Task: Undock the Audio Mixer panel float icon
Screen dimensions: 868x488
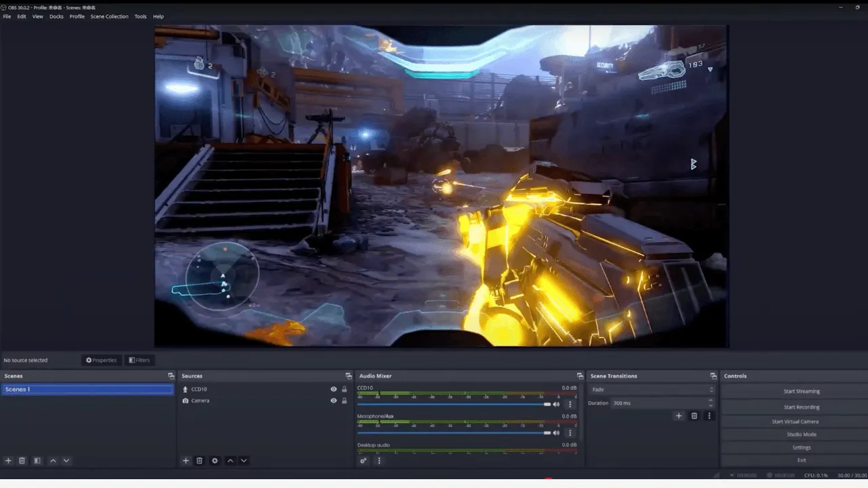Action: click(580, 375)
